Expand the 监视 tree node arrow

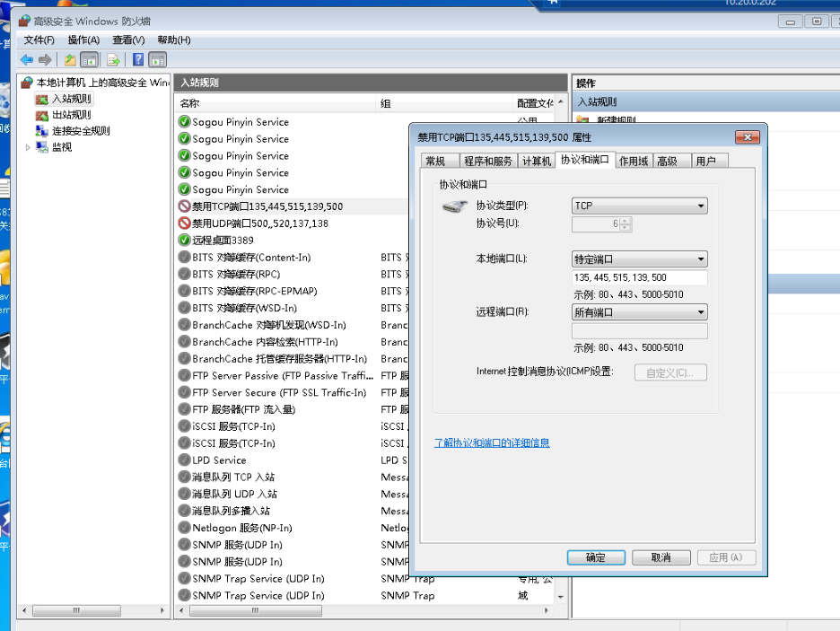(x=27, y=147)
